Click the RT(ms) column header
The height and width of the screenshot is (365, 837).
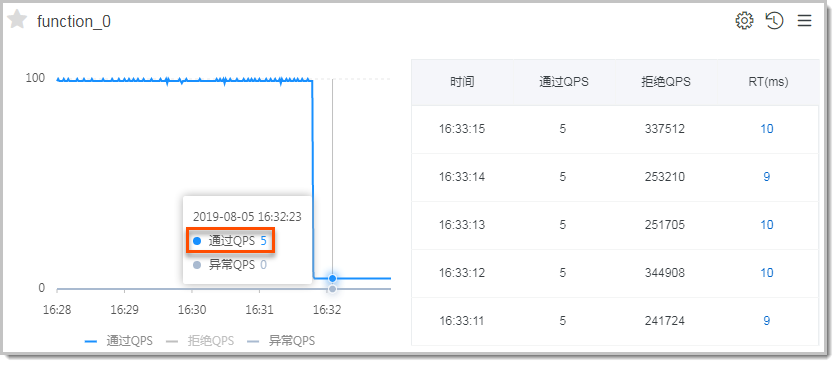click(x=768, y=82)
